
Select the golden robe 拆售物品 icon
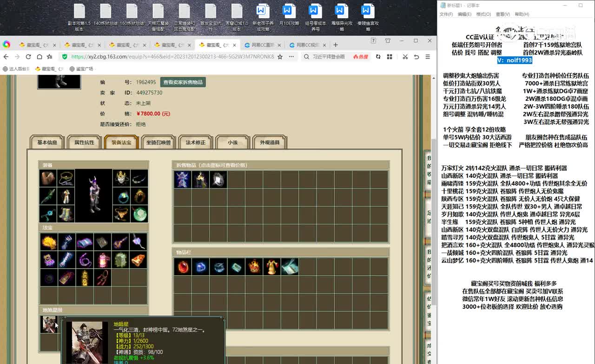[x=200, y=179]
